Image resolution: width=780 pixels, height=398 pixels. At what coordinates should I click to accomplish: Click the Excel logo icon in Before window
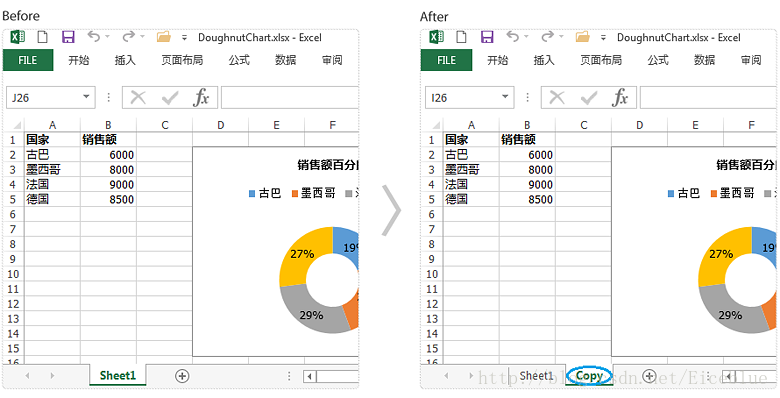click(18, 37)
